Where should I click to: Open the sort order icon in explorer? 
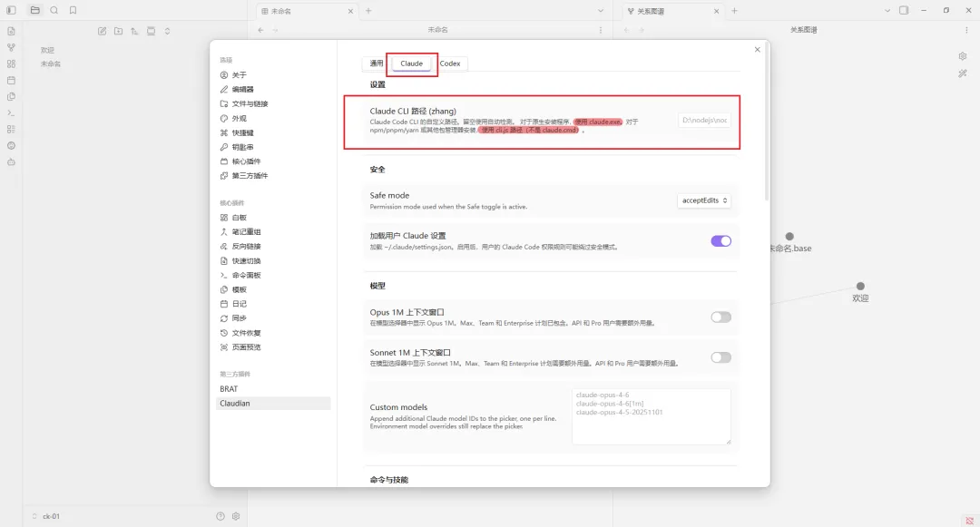134,31
